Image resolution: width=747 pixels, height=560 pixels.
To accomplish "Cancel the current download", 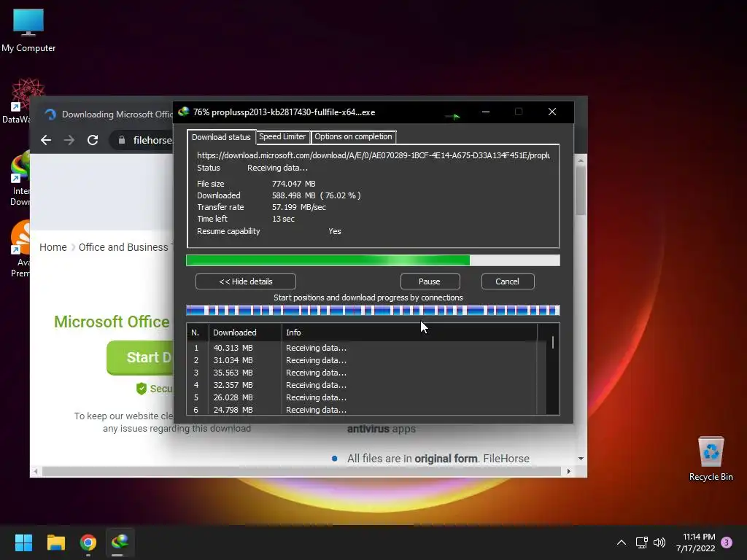I will (x=508, y=281).
